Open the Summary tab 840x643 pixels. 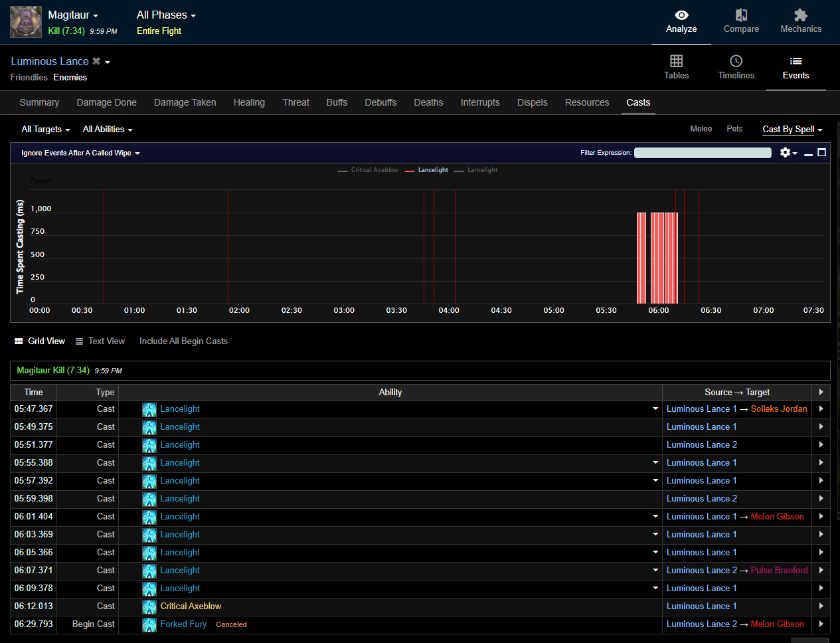[x=39, y=102]
